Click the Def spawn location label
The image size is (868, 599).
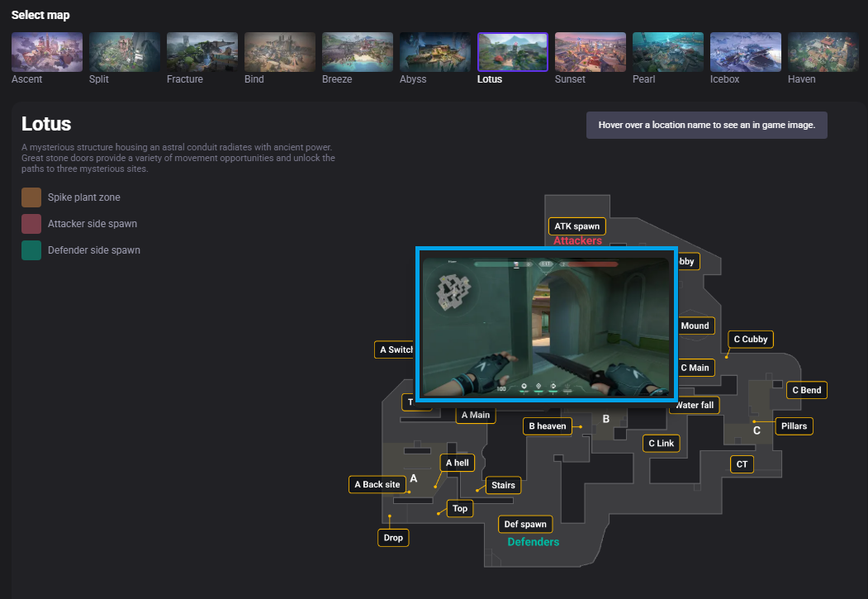coord(525,524)
